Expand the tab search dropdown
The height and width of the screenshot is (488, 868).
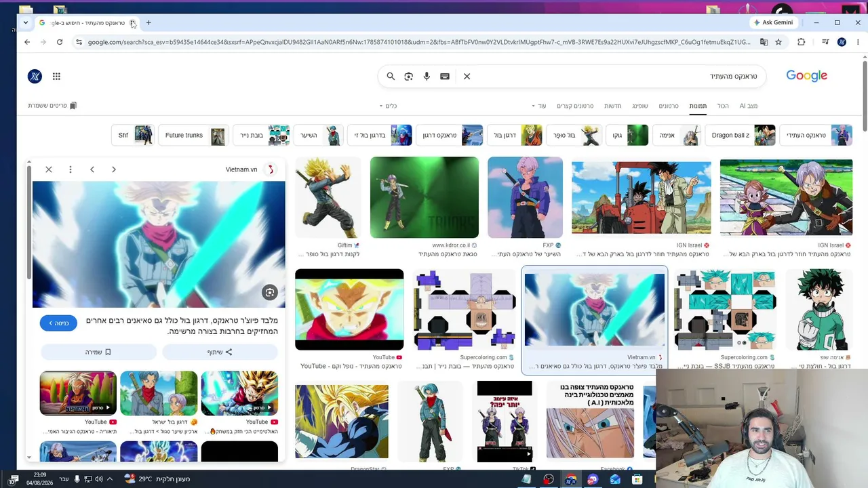[x=26, y=22]
